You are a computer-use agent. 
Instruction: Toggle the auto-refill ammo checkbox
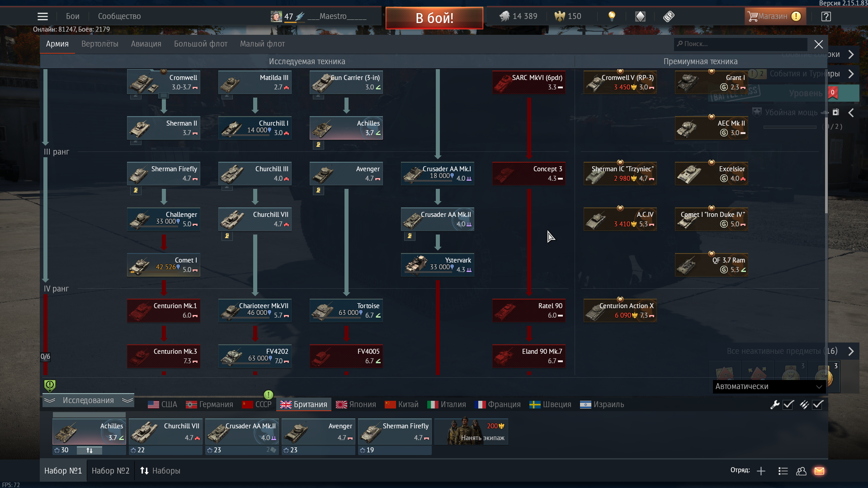pyautogui.click(x=818, y=404)
